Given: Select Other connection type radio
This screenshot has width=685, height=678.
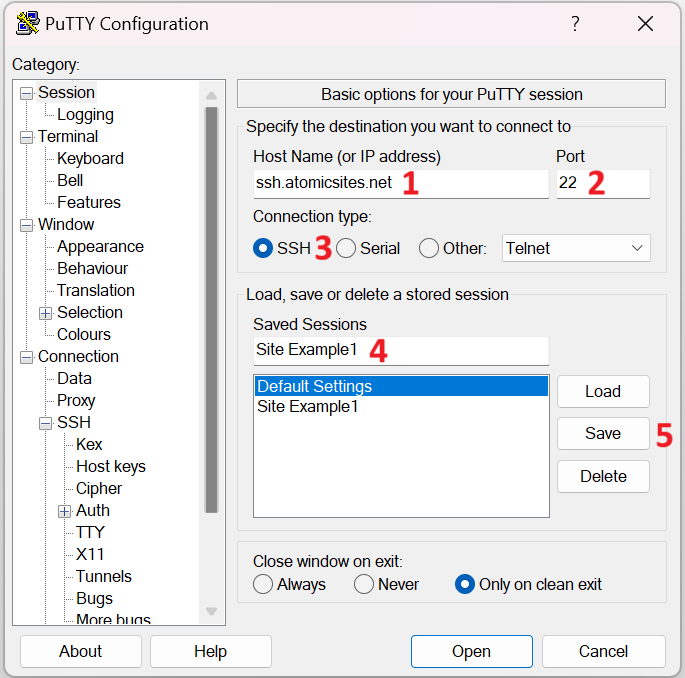Looking at the screenshot, I should 429,248.
